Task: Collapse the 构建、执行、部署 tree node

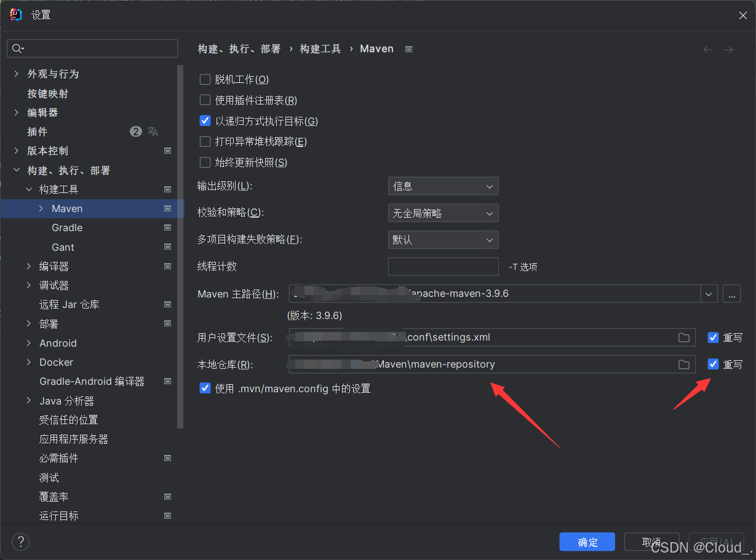Action: 17,170
